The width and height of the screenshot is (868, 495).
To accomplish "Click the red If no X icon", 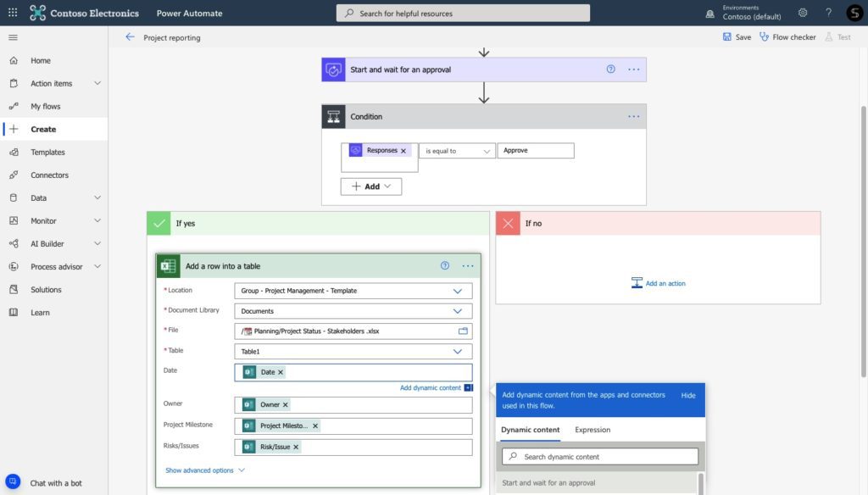I will (x=509, y=224).
